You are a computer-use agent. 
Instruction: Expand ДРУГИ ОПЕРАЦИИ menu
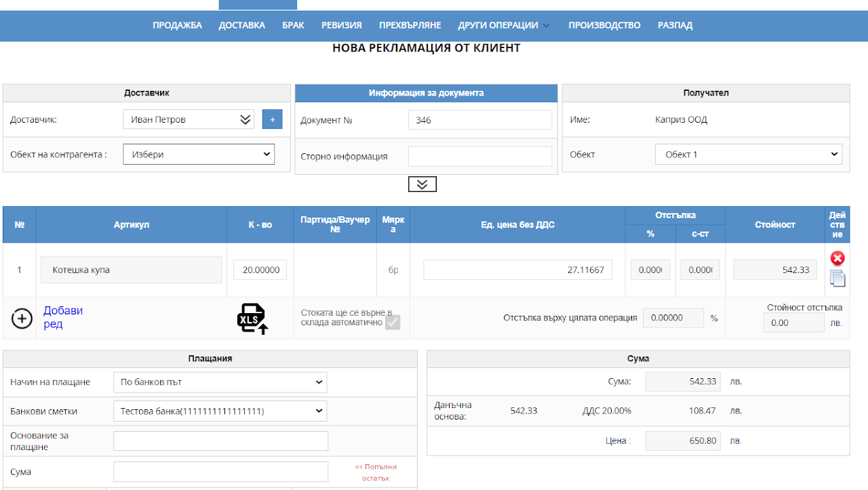[504, 25]
